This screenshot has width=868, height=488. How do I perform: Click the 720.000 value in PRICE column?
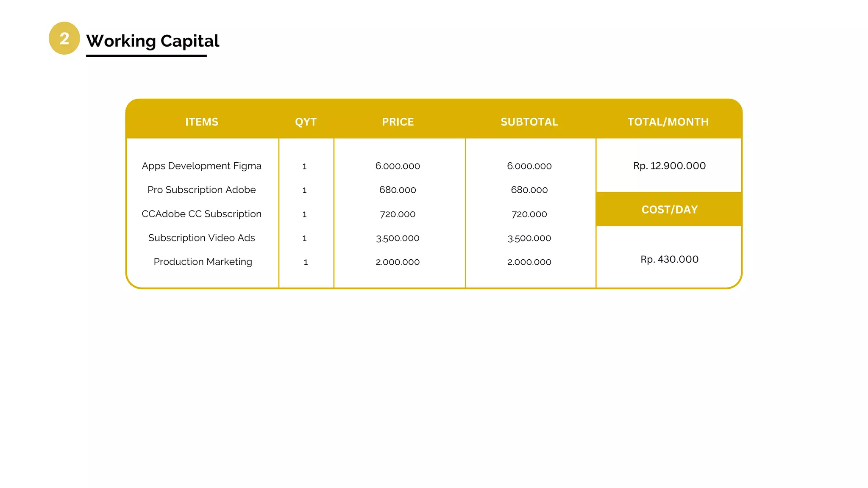point(398,214)
